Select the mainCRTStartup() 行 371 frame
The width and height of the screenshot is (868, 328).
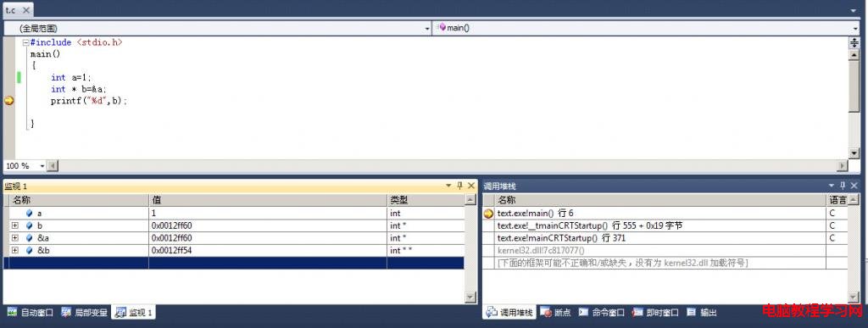pos(665,238)
